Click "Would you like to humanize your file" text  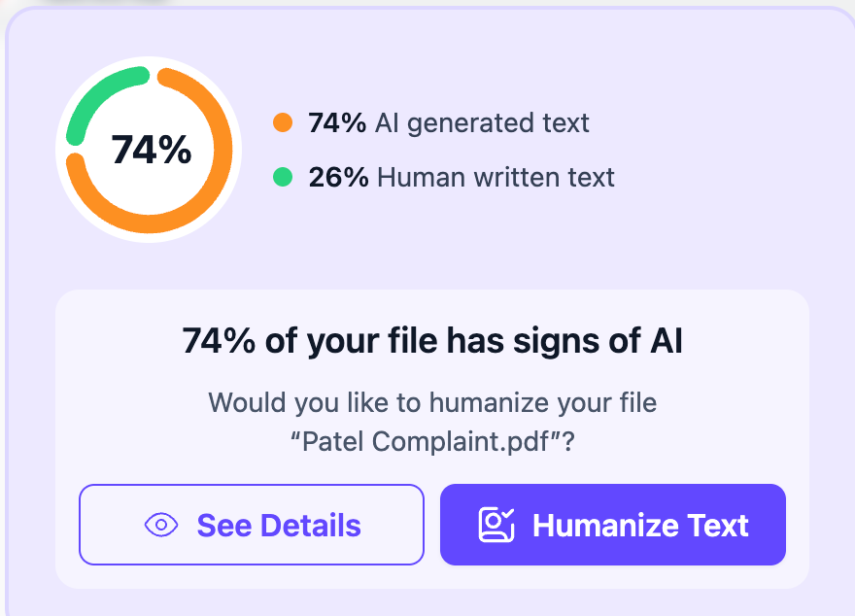432,402
